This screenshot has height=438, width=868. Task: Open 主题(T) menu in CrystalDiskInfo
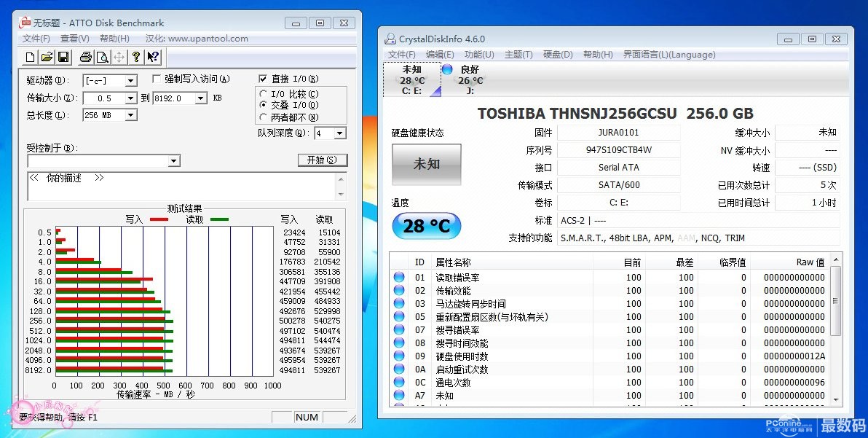pyautogui.click(x=518, y=54)
